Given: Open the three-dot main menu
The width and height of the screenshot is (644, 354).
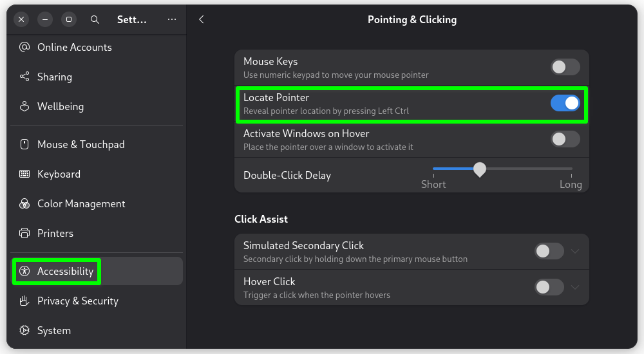Looking at the screenshot, I should [x=172, y=19].
